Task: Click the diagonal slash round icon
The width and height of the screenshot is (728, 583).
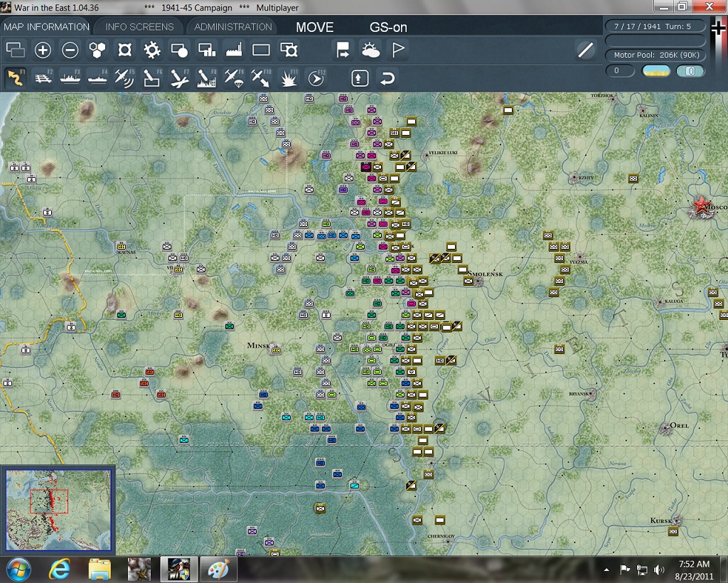Action: click(586, 50)
